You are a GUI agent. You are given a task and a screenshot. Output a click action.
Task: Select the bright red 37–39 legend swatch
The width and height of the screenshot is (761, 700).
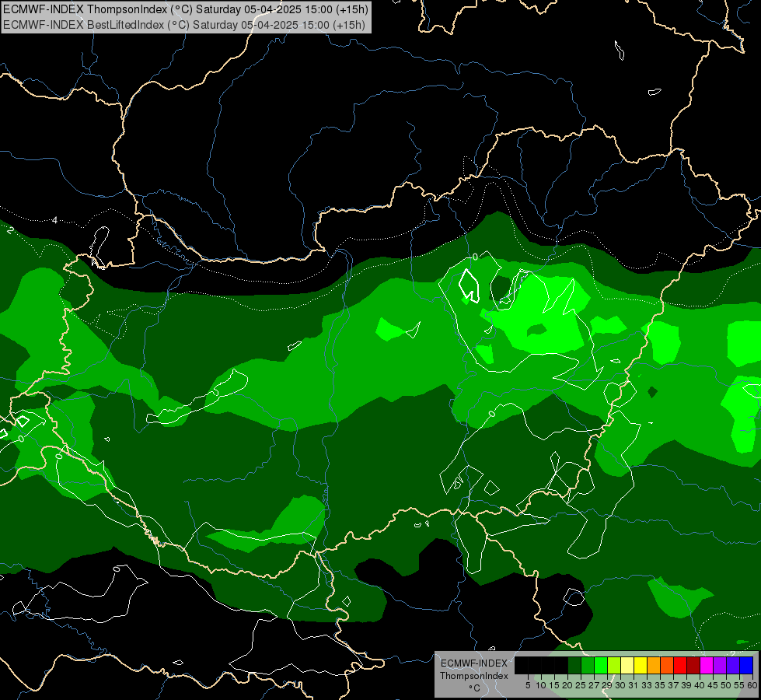coord(680,665)
